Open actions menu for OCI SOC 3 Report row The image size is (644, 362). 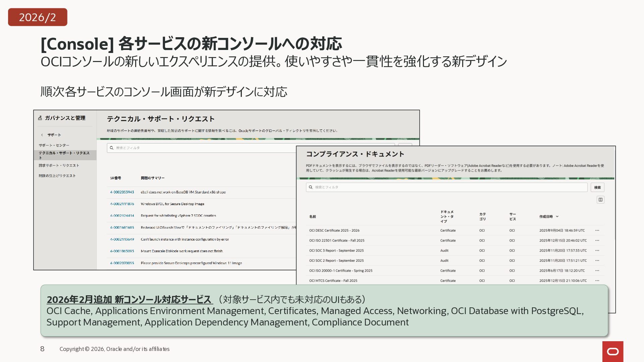tap(597, 251)
